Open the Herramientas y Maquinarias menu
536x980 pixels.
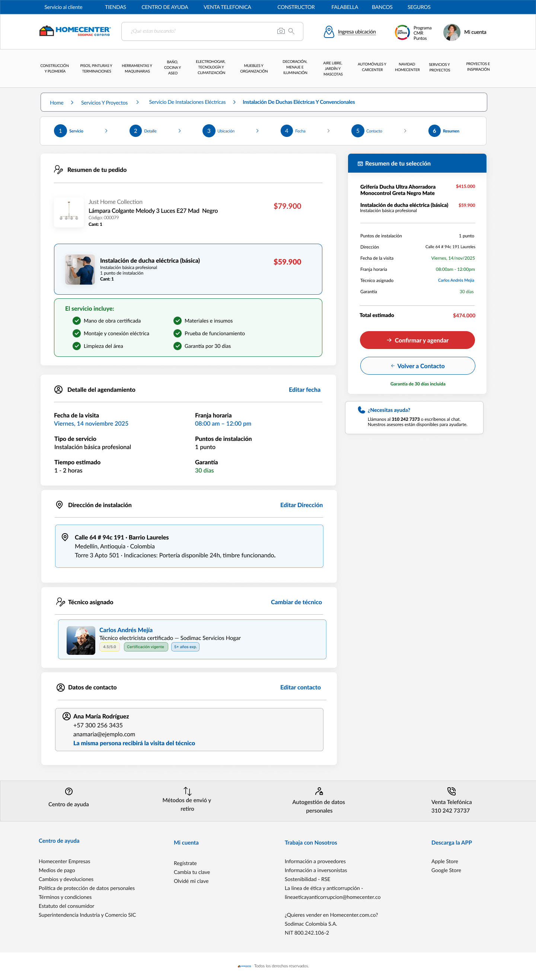137,68
